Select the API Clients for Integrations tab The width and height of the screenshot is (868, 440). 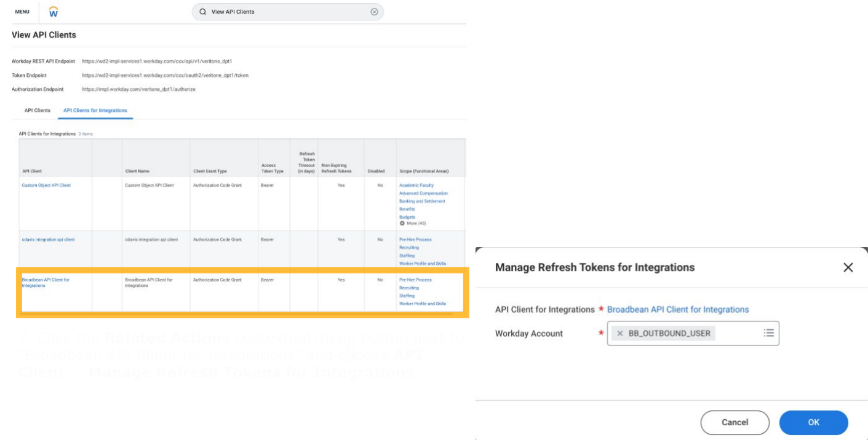[97, 109]
